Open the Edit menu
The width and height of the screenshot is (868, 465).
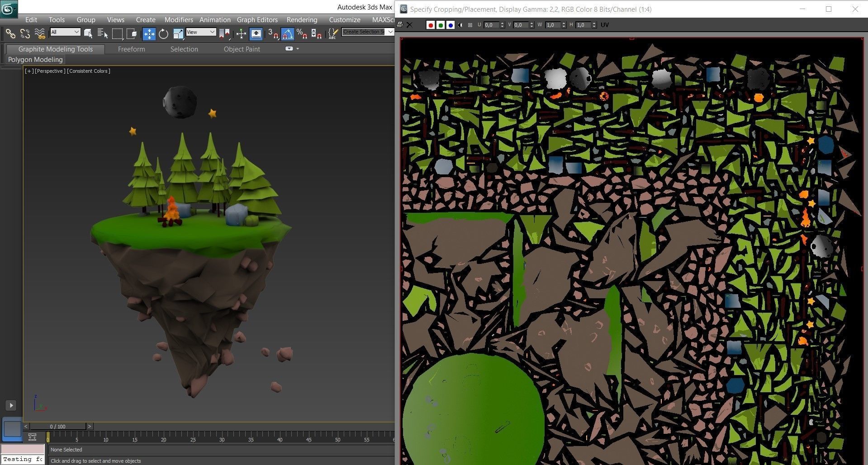tap(31, 19)
